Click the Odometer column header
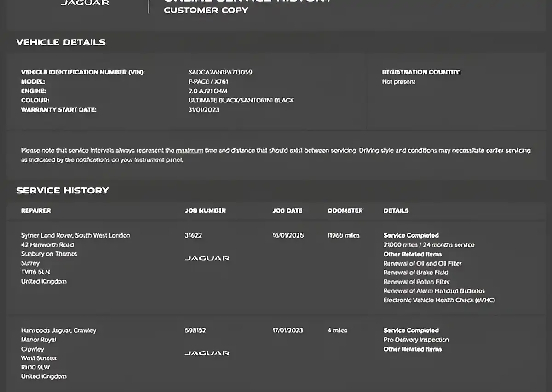552x392 pixels. 345,210
